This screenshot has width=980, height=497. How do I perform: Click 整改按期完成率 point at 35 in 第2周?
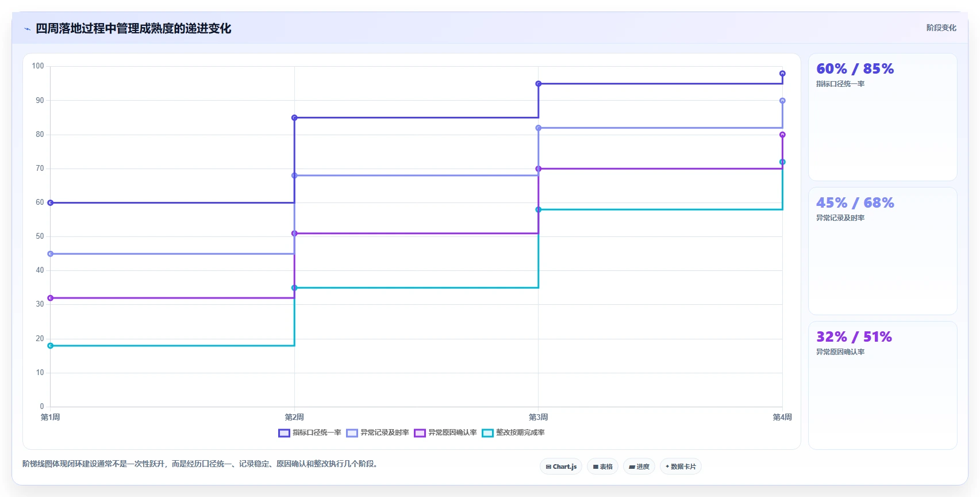[x=294, y=288]
